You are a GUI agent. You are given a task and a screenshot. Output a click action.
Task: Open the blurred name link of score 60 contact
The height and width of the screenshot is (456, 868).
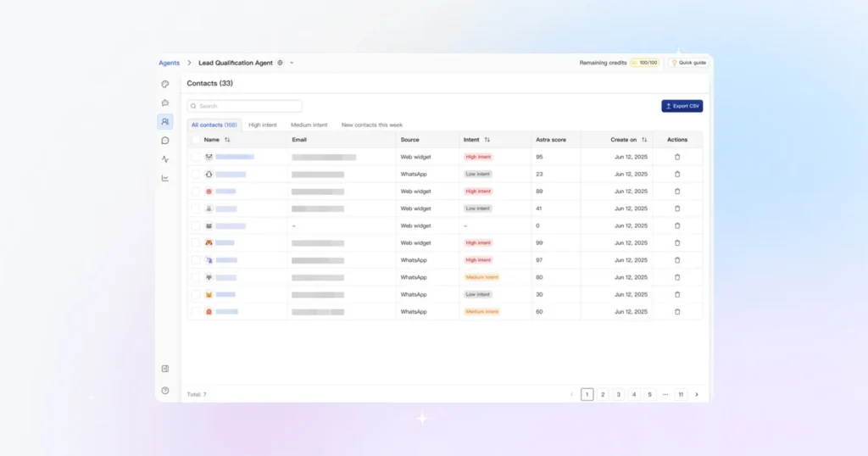tap(227, 312)
